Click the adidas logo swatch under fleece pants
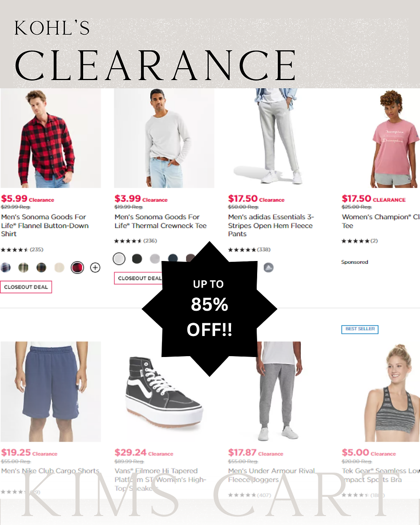420x525 pixels. [268, 268]
